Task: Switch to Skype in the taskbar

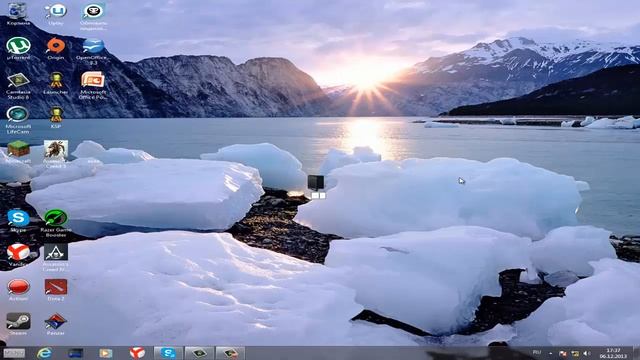Action: (168, 353)
